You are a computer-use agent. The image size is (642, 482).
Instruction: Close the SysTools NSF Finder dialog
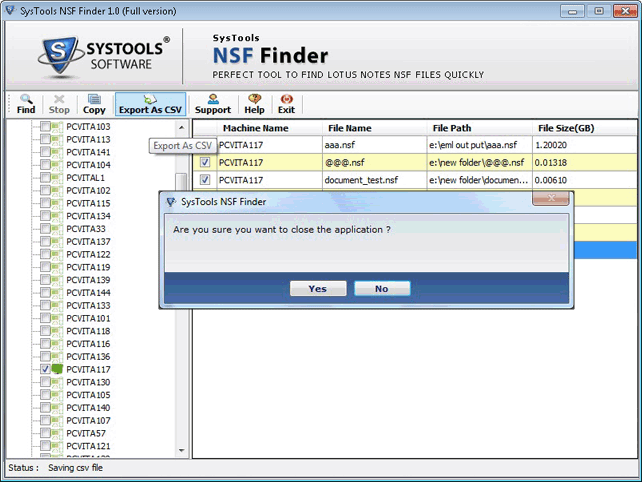(551, 198)
